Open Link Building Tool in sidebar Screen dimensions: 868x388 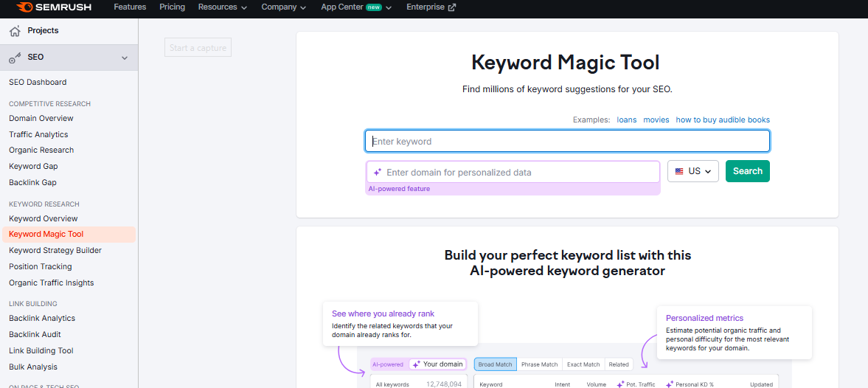pyautogui.click(x=41, y=350)
